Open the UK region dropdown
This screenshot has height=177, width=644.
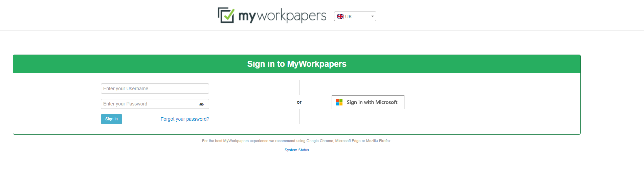click(355, 16)
